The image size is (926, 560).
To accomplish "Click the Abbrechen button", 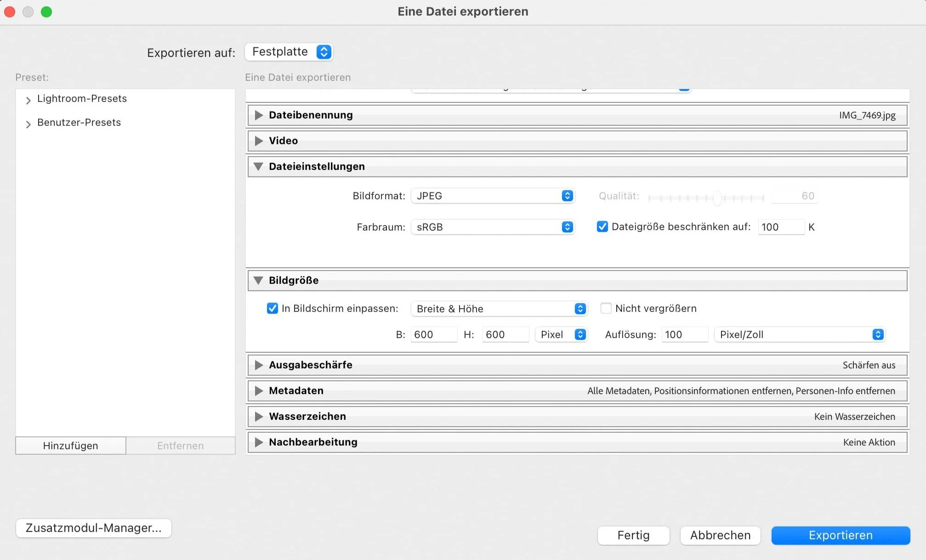I will click(x=720, y=535).
